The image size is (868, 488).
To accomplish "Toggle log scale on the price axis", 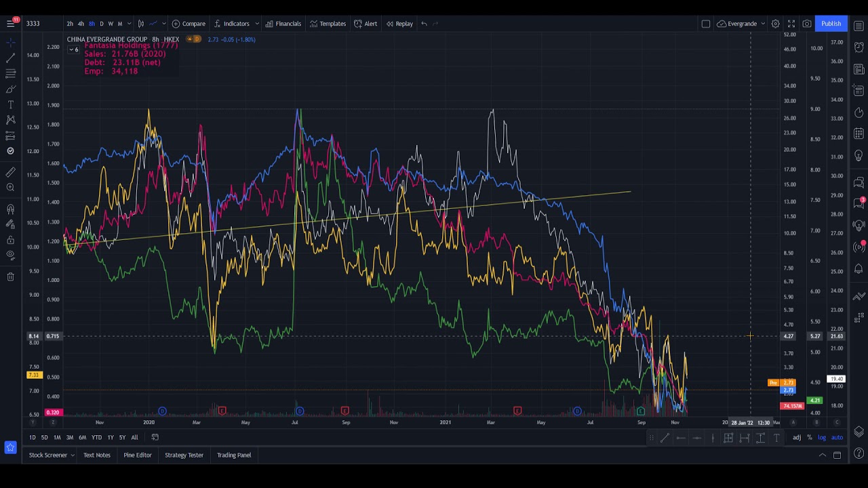I will 822,438.
